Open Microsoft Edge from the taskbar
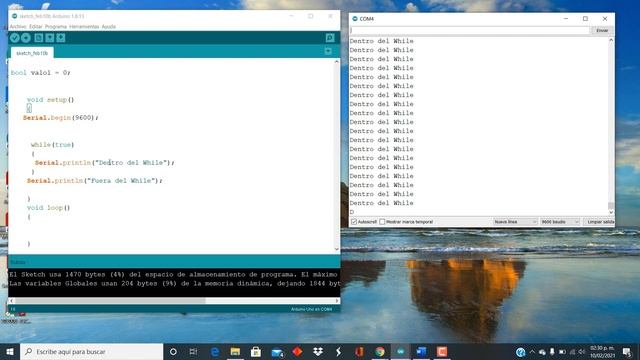 (215, 351)
